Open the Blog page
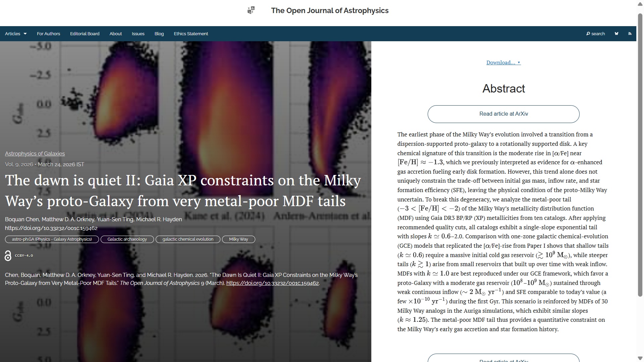 pos(159,34)
